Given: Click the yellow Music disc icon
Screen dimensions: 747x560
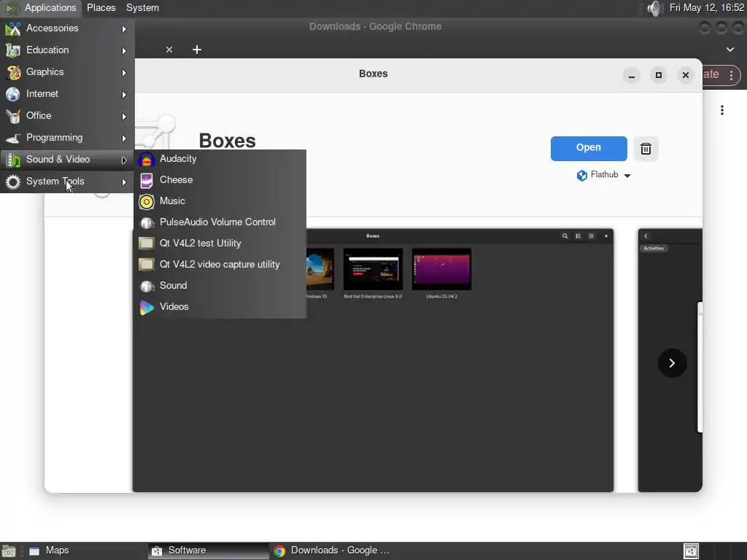Looking at the screenshot, I should coord(146,202).
